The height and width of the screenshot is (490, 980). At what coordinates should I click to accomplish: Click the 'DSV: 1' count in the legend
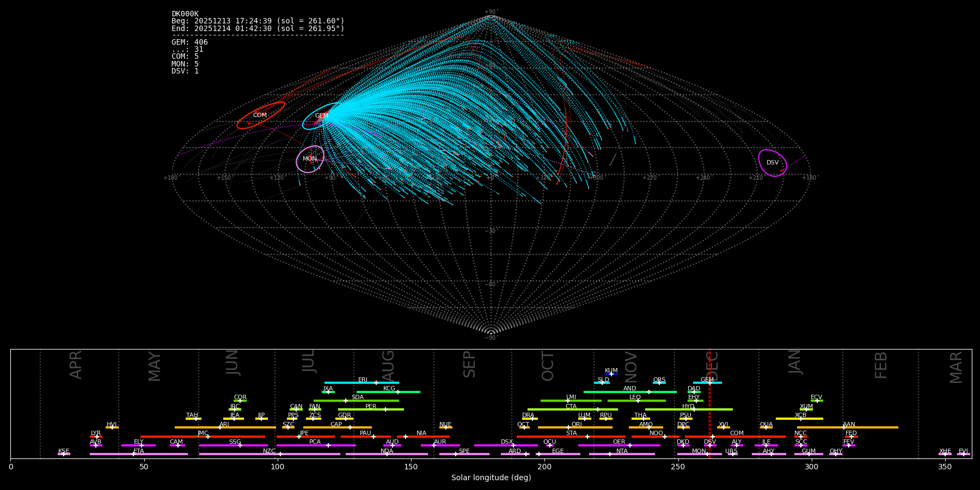pyautogui.click(x=185, y=71)
